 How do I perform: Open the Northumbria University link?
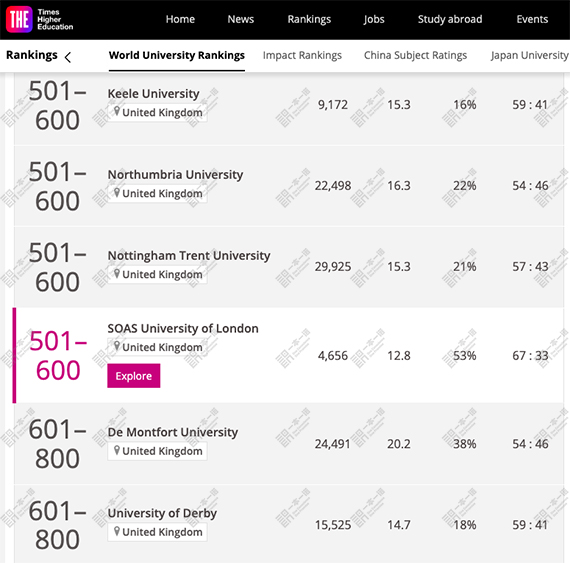(175, 174)
